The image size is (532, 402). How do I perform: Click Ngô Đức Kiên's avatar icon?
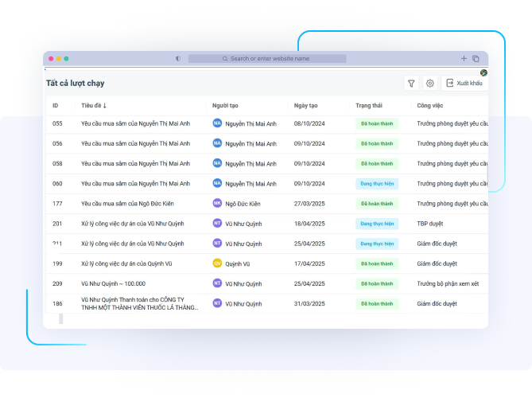(217, 204)
